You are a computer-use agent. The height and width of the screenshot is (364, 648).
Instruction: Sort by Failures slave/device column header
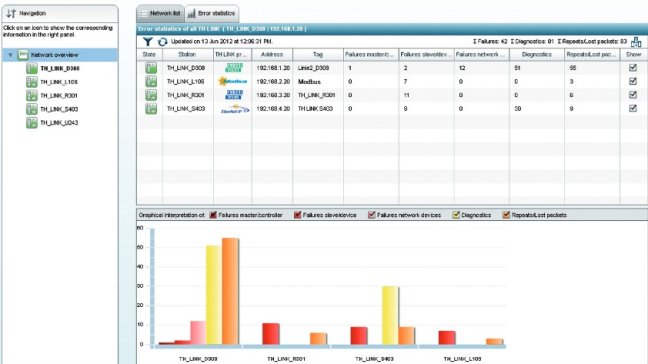pos(426,55)
